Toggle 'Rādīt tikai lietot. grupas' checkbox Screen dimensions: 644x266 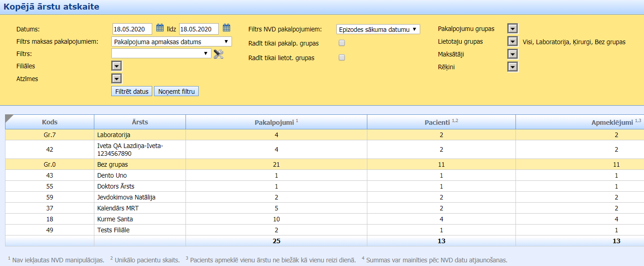[342, 58]
